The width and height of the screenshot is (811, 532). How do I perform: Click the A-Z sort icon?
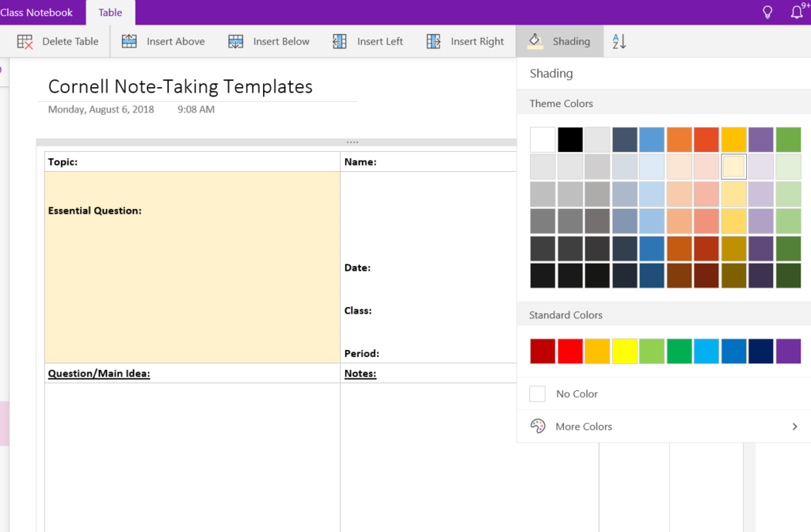619,41
